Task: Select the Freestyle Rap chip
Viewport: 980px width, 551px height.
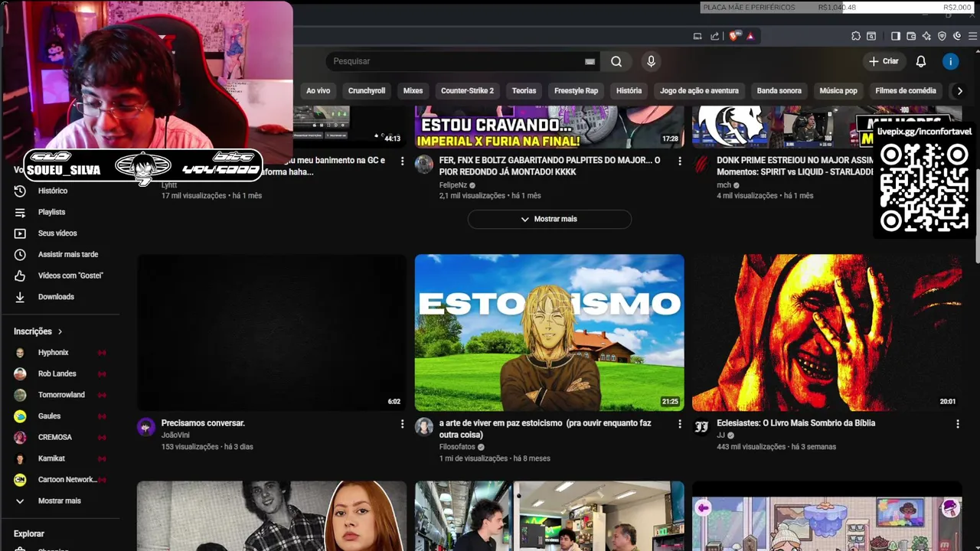Action: [x=576, y=90]
